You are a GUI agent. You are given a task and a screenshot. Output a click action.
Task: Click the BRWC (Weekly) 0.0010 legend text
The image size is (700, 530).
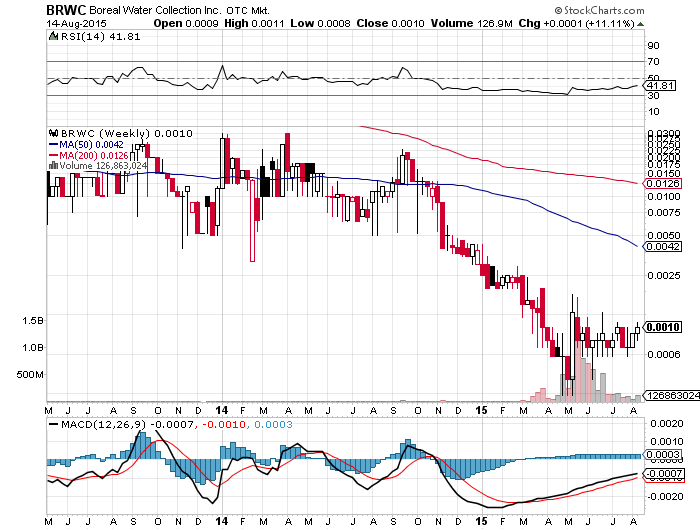[127, 133]
